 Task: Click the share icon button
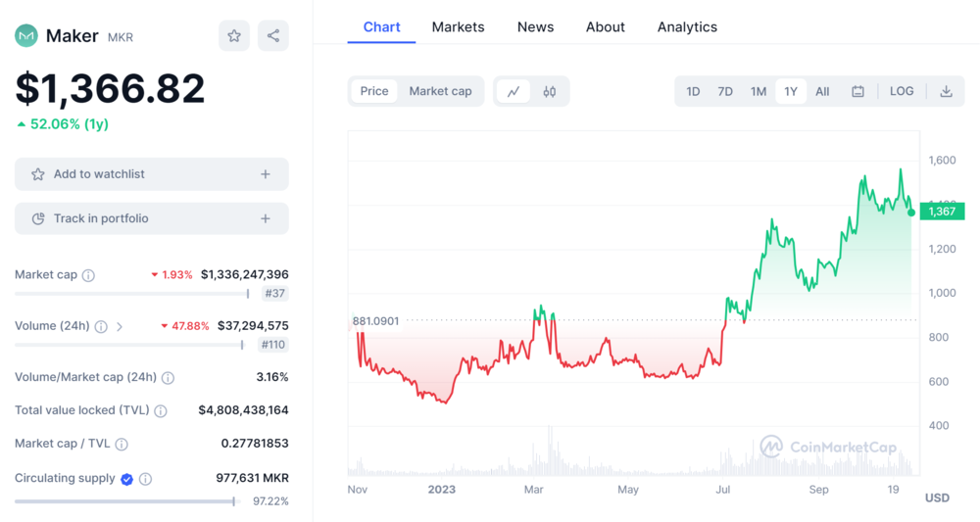coord(273,36)
